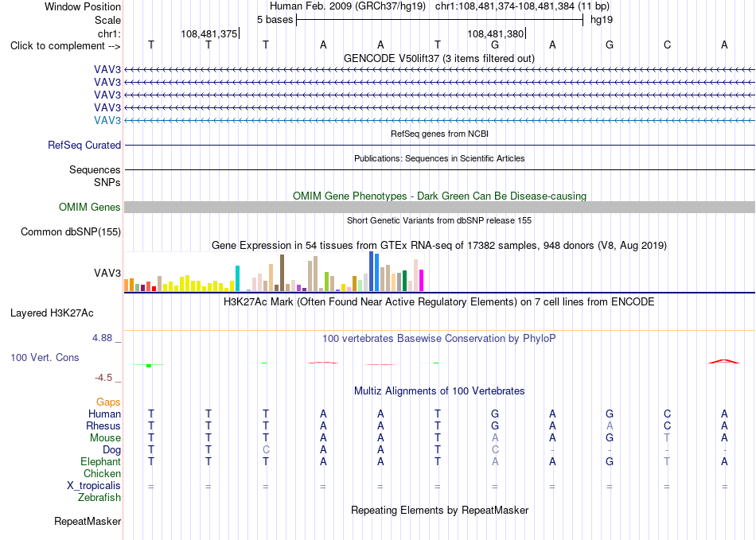
Task: Click the '5 bases' scale bar label
Action: pyautogui.click(x=275, y=20)
